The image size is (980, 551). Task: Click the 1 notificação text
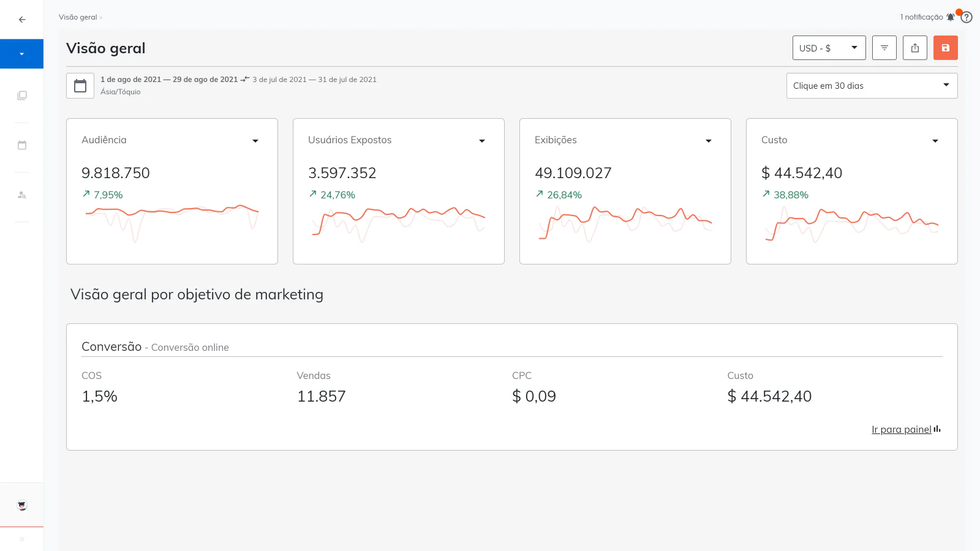pos(921,17)
